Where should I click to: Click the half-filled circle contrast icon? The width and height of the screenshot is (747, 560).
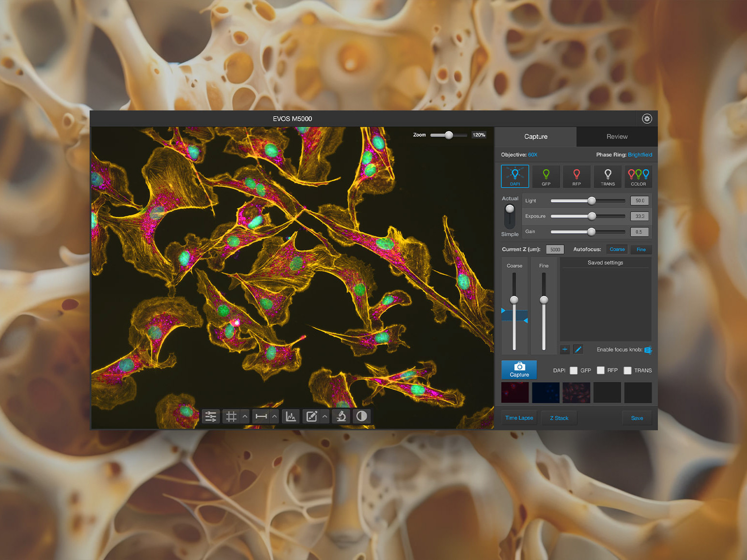(361, 417)
